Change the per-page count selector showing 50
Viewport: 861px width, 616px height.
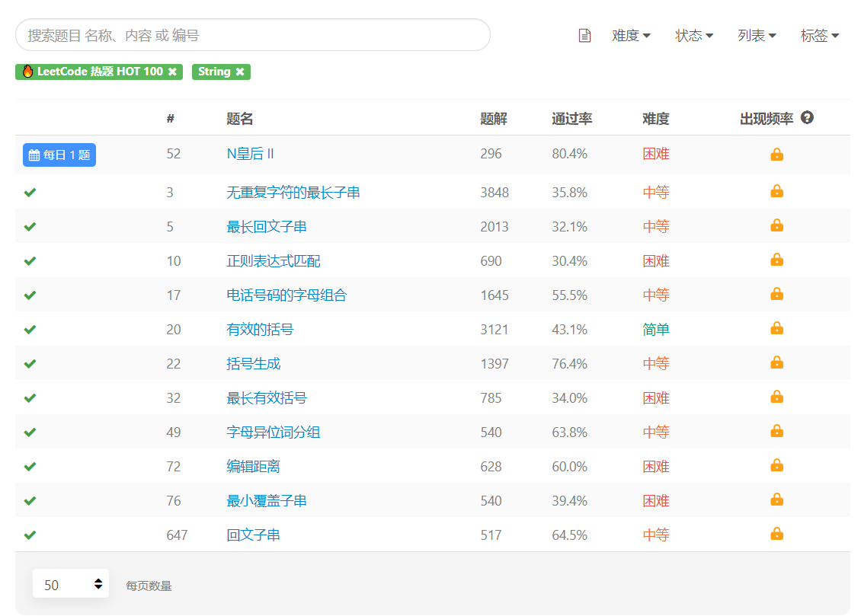pos(71,583)
